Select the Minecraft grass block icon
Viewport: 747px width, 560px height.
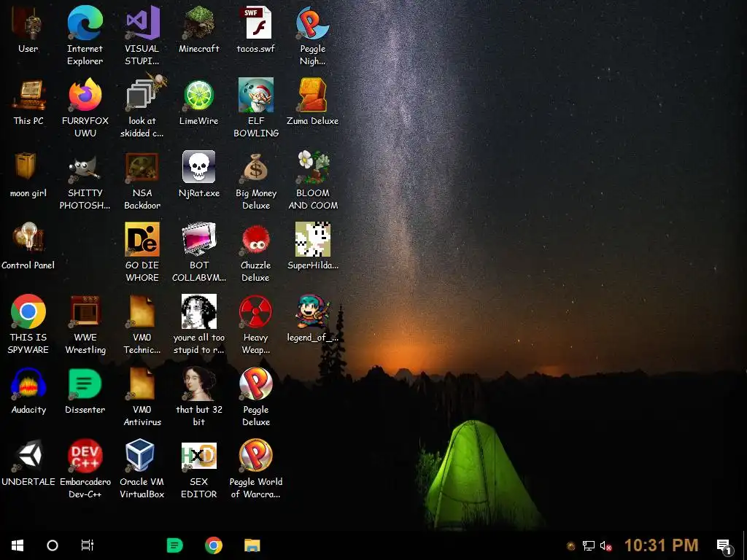click(198, 23)
